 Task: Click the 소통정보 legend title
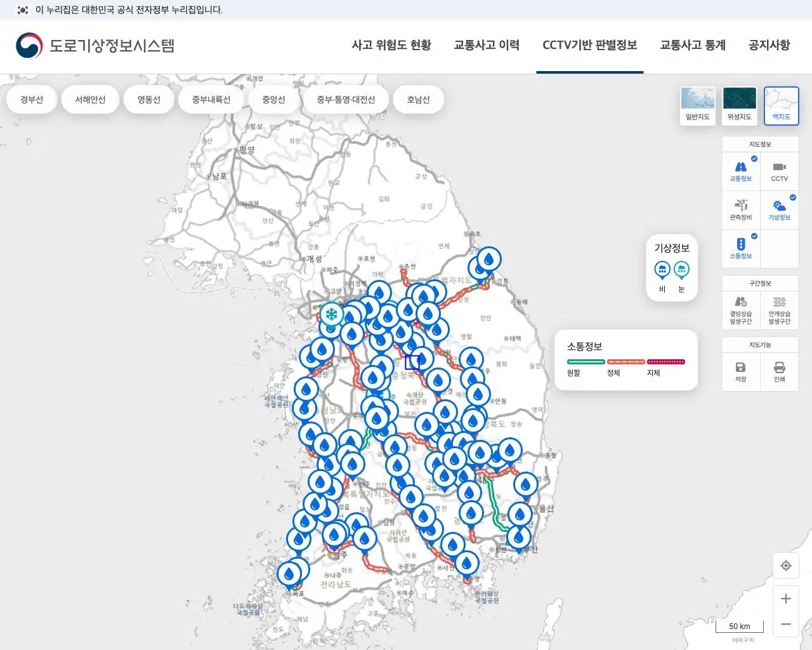click(x=584, y=347)
